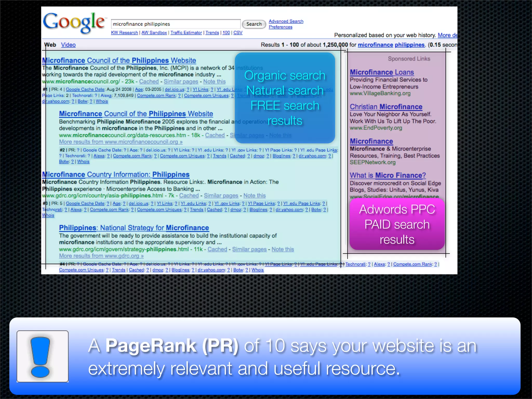
Task: Click microfinance link in results summary
Action: [x=375, y=45]
